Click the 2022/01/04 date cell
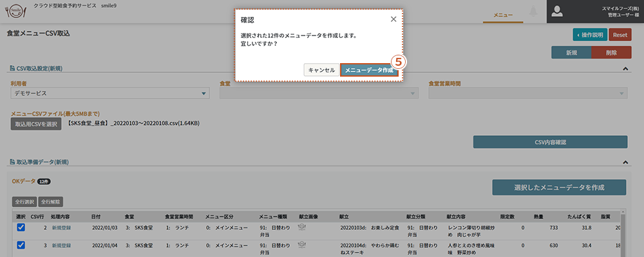Viewport: 644px width, 257px height. coord(105,245)
